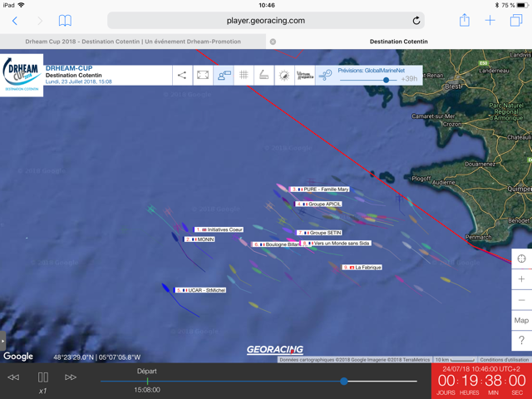
Task: Open the help question mark button
Action: point(521,341)
